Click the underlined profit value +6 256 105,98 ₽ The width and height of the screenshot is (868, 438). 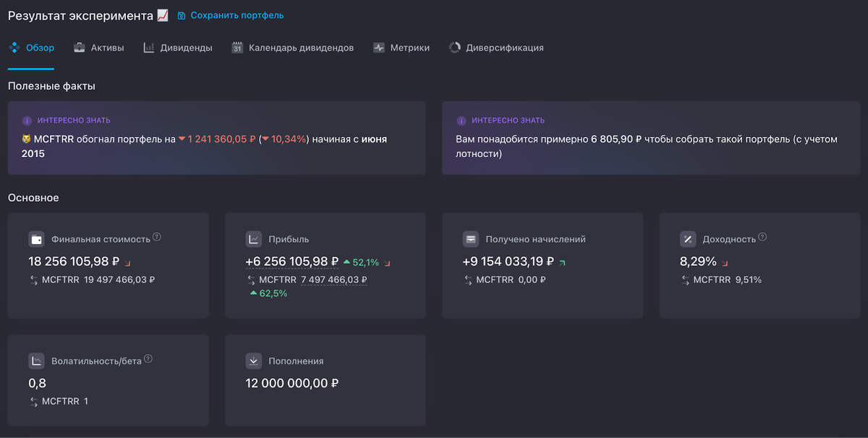pyautogui.click(x=292, y=261)
